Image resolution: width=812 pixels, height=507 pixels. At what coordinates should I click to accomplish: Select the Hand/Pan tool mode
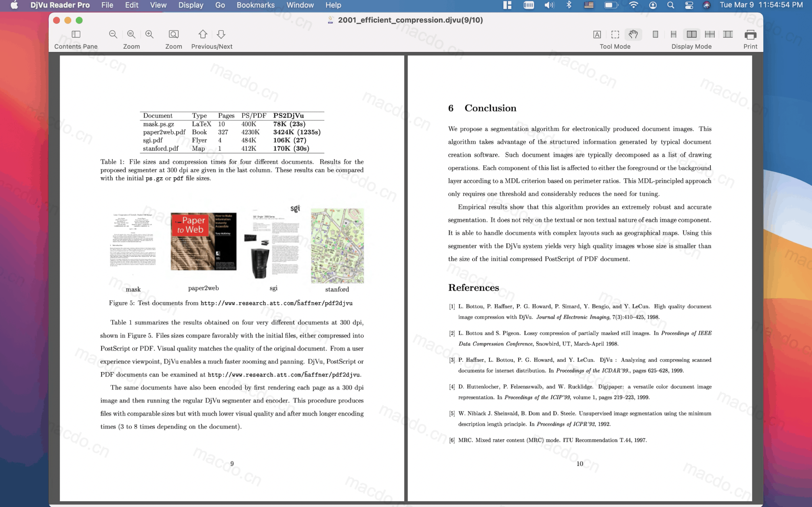633,34
